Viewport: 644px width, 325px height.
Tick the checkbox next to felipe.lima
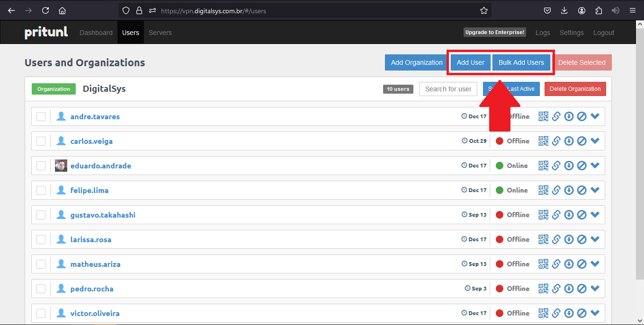(x=41, y=190)
